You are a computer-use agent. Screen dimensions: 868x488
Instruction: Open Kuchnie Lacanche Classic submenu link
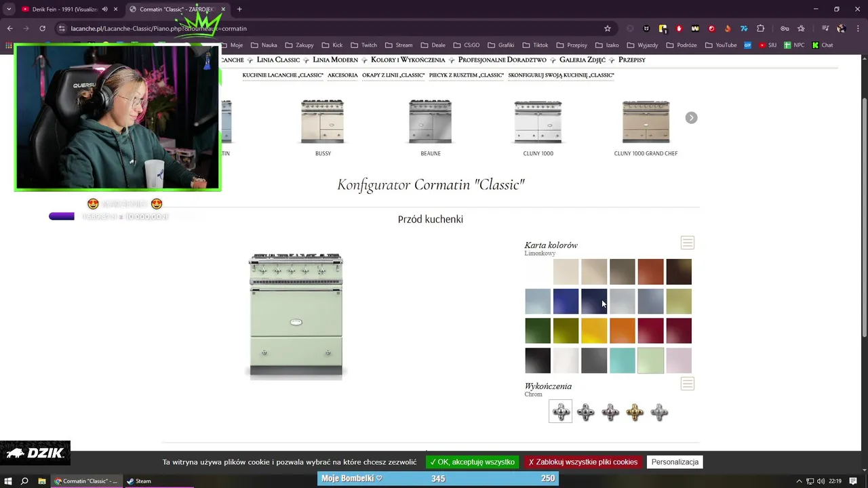283,75
